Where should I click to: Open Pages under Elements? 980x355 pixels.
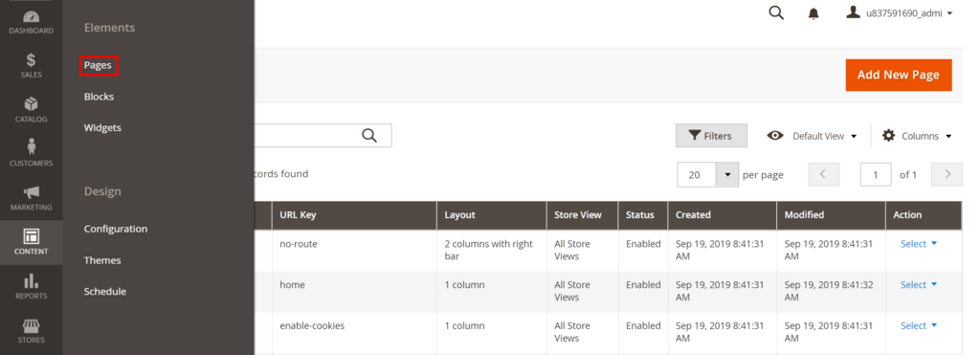[99, 65]
